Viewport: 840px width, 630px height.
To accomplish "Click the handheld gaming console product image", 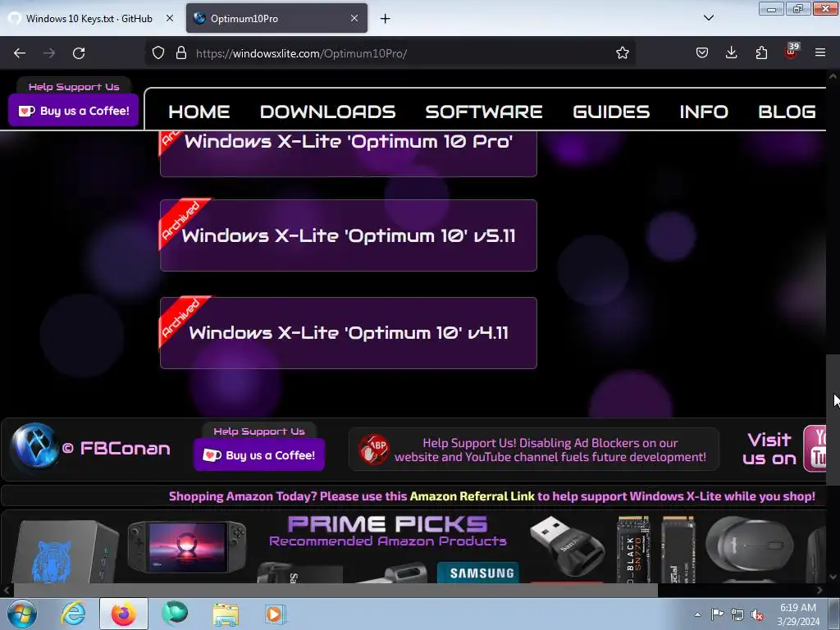I will (x=186, y=547).
